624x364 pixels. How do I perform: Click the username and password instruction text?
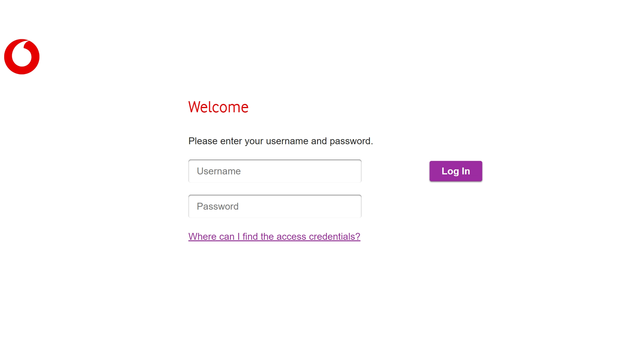point(280,141)
